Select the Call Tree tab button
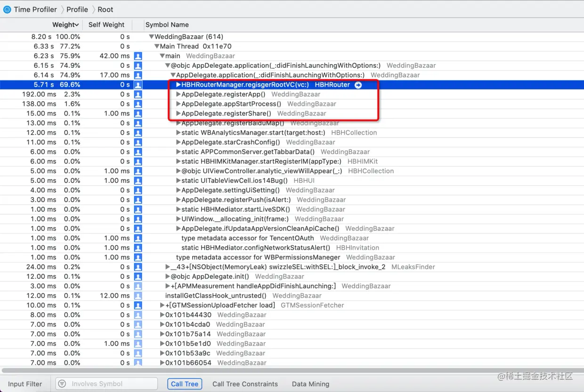The image size is (584, 392). [x=185, y=384]
